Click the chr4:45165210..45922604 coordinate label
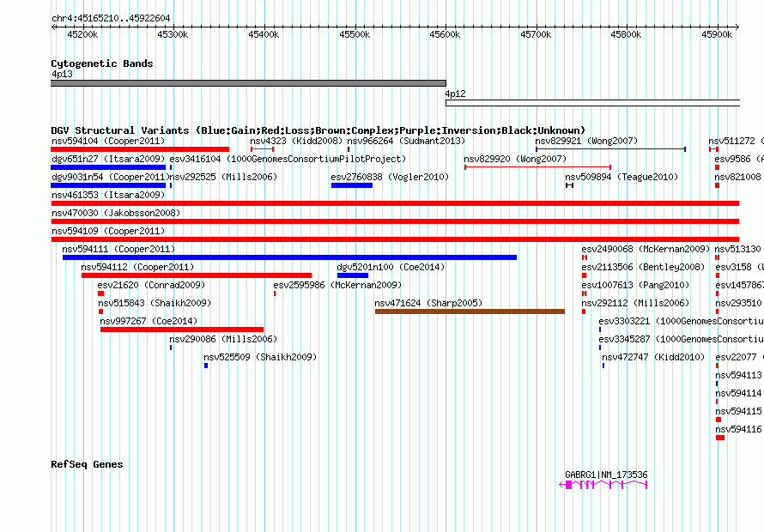The image size is (764, 532). coord(111,18)
